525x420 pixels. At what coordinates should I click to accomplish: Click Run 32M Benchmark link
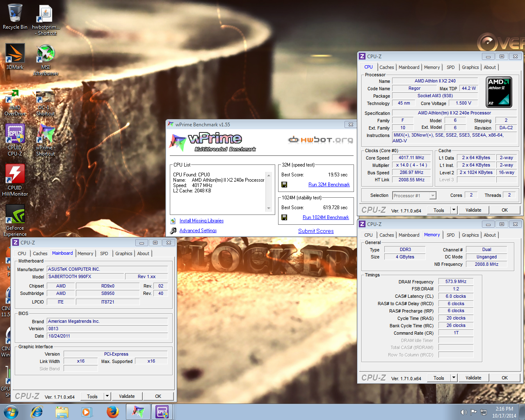tap(329, 185)
